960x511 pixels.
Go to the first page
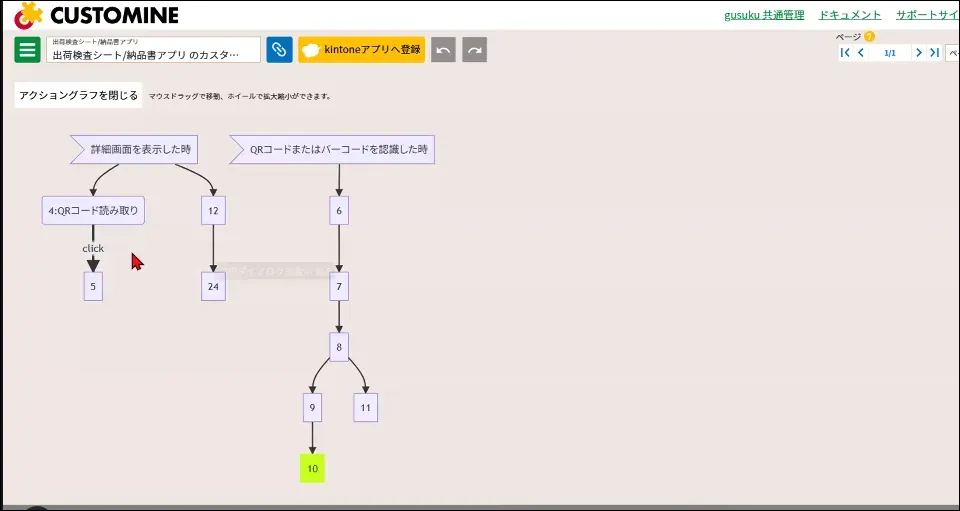[x=845, y=53]
